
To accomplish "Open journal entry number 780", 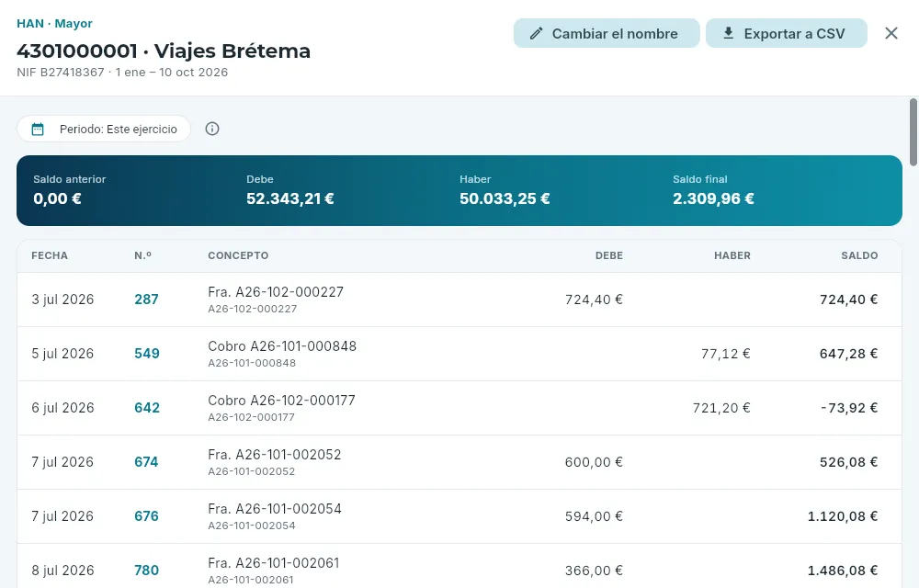I will coord(146,571).
